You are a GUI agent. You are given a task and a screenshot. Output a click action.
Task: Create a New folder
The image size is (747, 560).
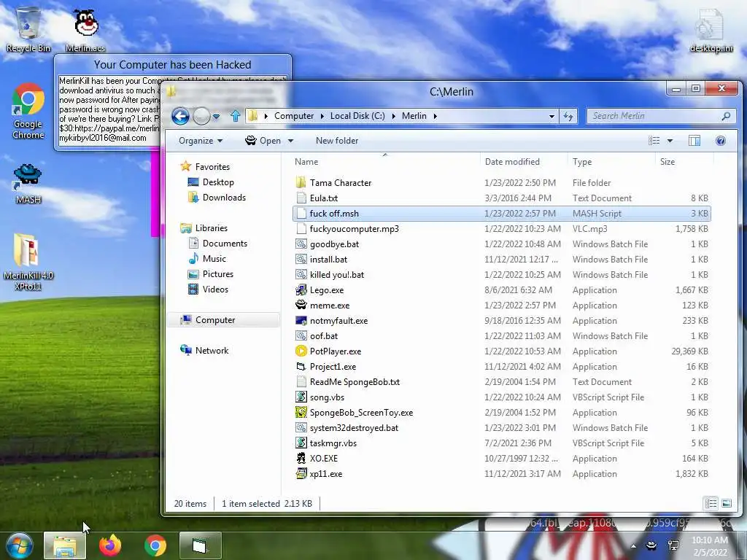point(337,141)
